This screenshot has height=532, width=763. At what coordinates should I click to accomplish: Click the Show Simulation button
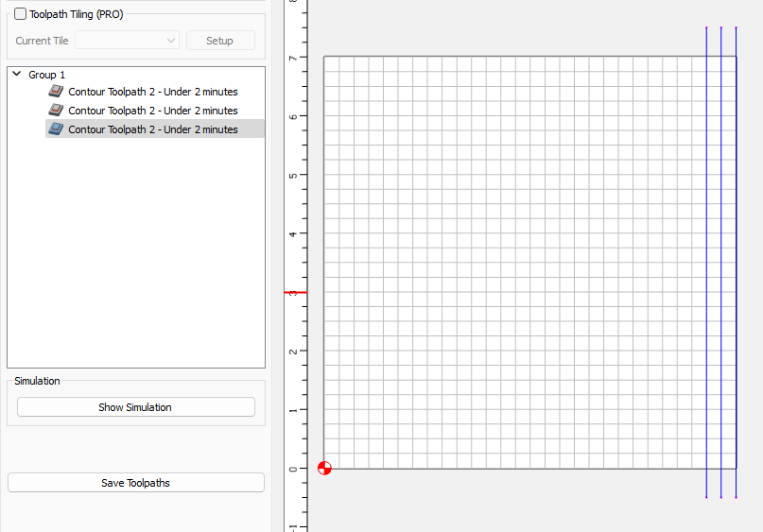[x=135, y=407]
